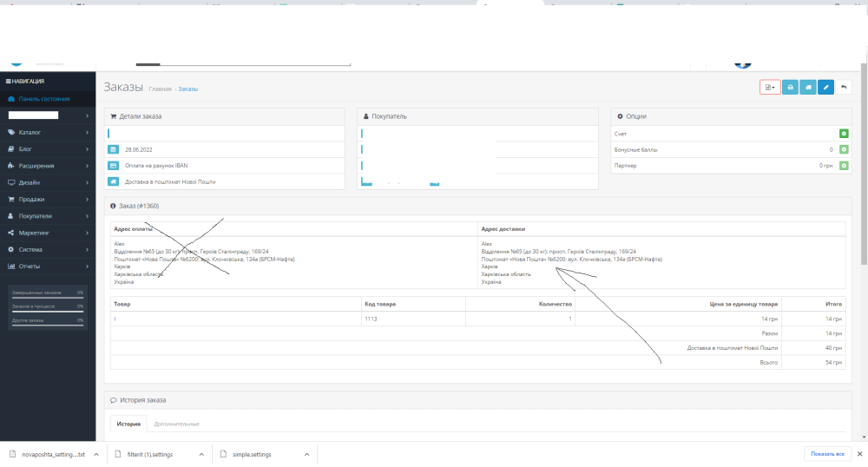Click the back arrow reply button
The image size is (868, 467).
pos(845,87)
